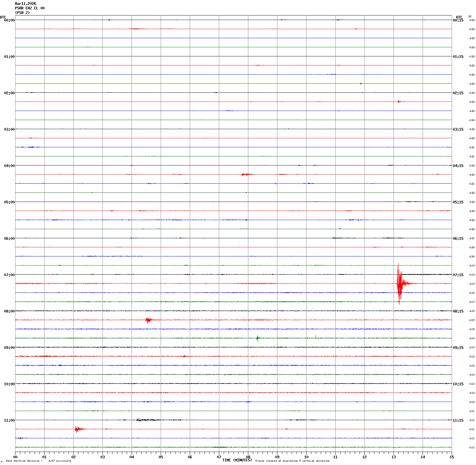The image size is (476, 465).
Task: Click the 07:00 UTC label on the left axis
Action: tap(9, 275)
